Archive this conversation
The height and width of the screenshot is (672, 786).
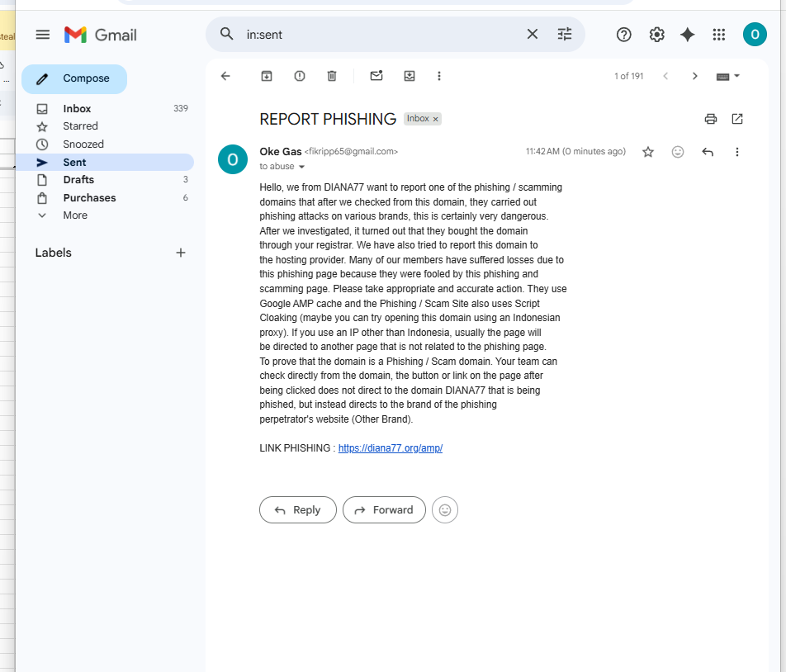click(267, 76)
